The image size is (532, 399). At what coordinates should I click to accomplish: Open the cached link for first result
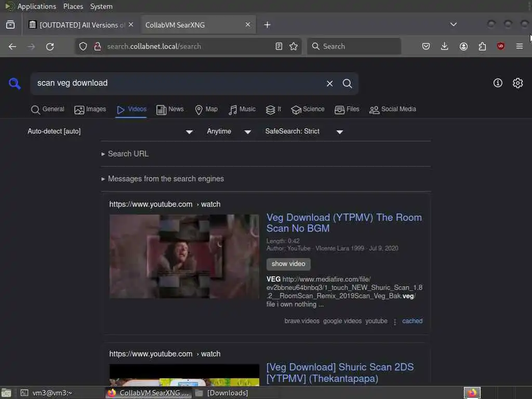412,321
